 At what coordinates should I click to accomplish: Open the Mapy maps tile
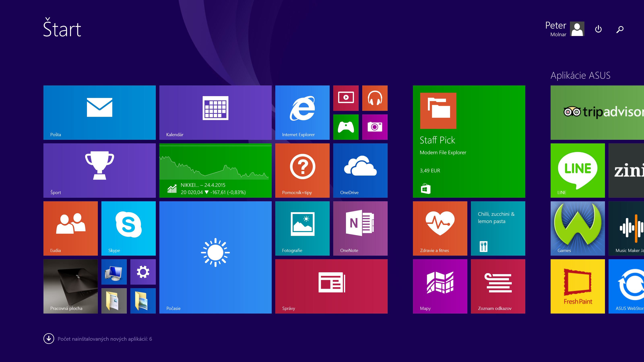coord(440,286)
